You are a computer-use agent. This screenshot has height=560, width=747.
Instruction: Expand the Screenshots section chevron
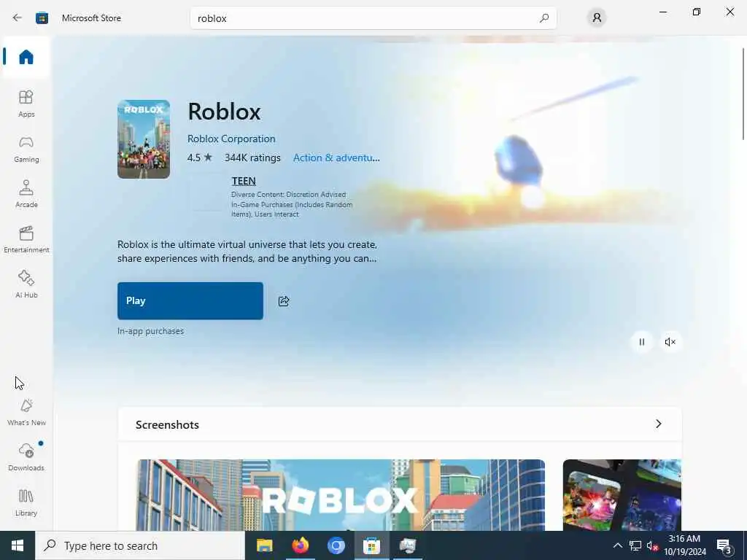click(659, 424)
